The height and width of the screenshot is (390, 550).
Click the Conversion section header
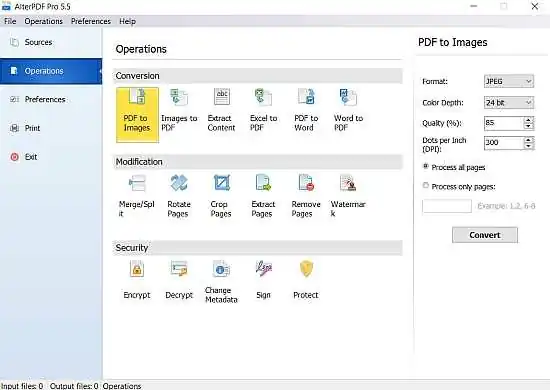[258, 76]
